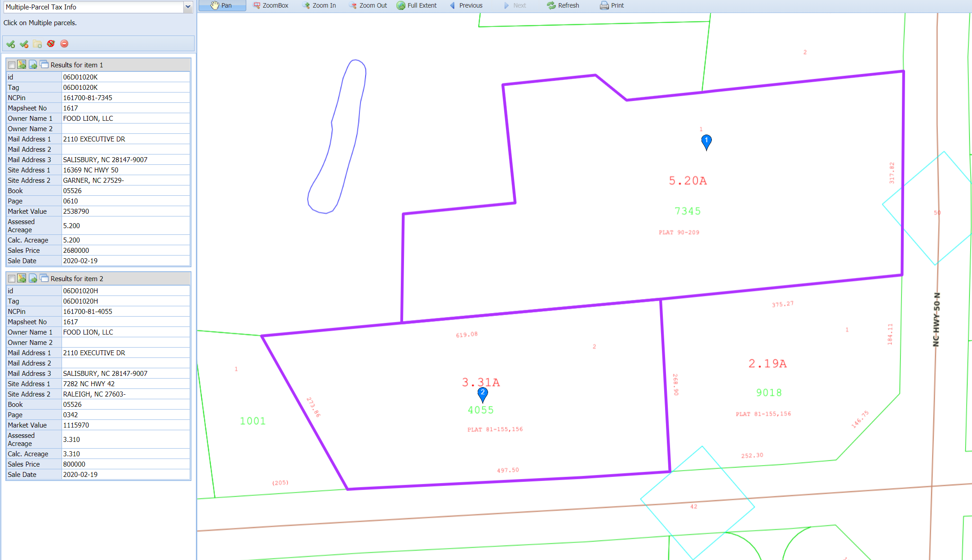This screenshot has height=560, width=972.
Task: Open the Multiple-Parcel Tax Info dropdown
Action: (188, 7)
